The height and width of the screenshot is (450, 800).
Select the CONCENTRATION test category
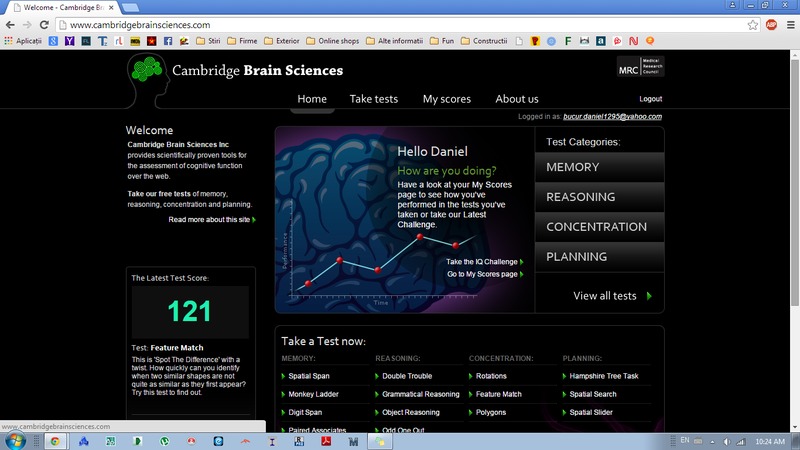[x=599, y=227]
